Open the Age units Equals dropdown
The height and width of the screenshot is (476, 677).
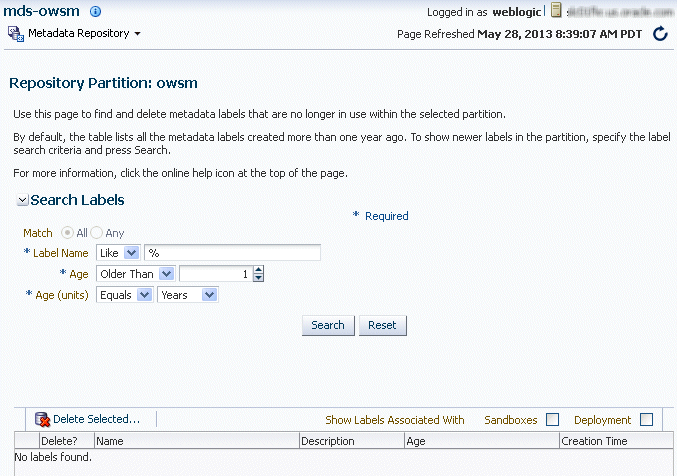point(124,295)
